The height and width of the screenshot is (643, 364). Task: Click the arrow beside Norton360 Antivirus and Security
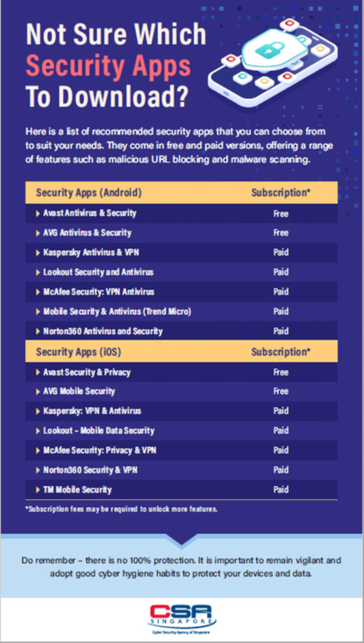pos(38,331)
